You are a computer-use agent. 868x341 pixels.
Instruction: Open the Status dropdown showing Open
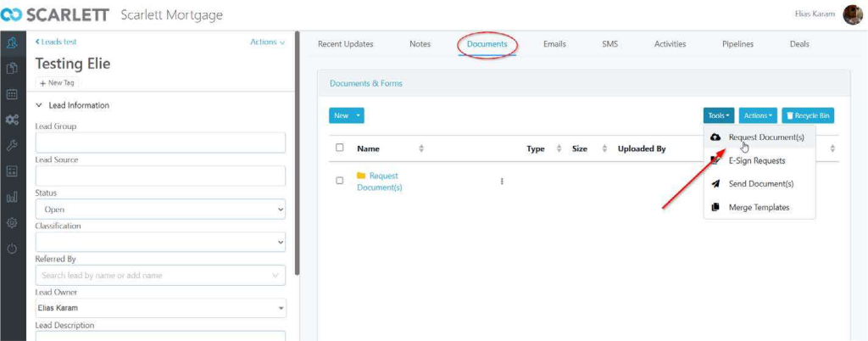pyautogui.click(x=160, y=209)
